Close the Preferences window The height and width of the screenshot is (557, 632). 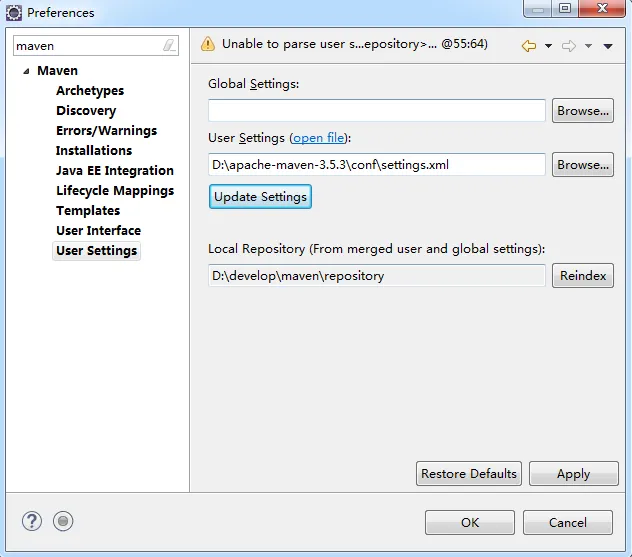602,8
